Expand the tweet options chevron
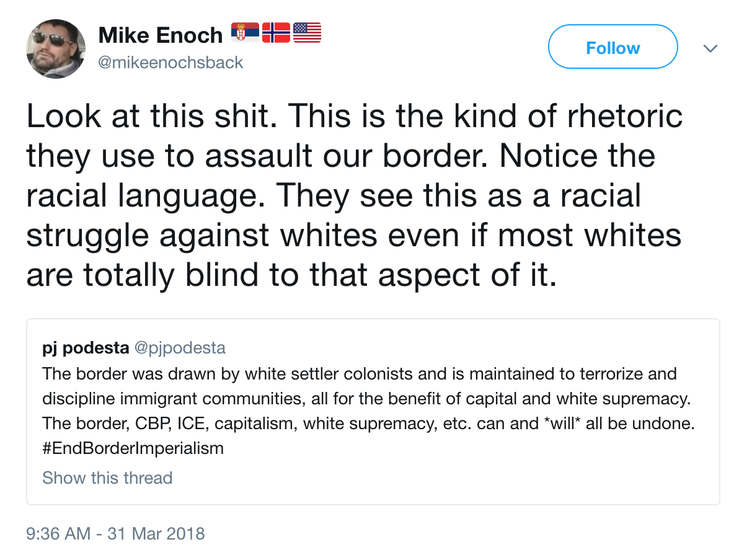 (x=711, y=48)
